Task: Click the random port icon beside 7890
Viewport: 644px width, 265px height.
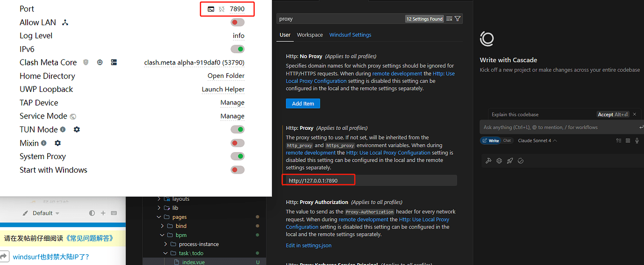Action: point(222,9)
